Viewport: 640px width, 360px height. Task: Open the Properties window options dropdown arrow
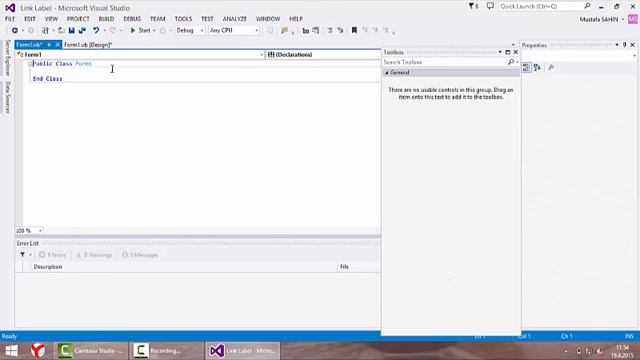pyautogui.click(x=617, y=45)
